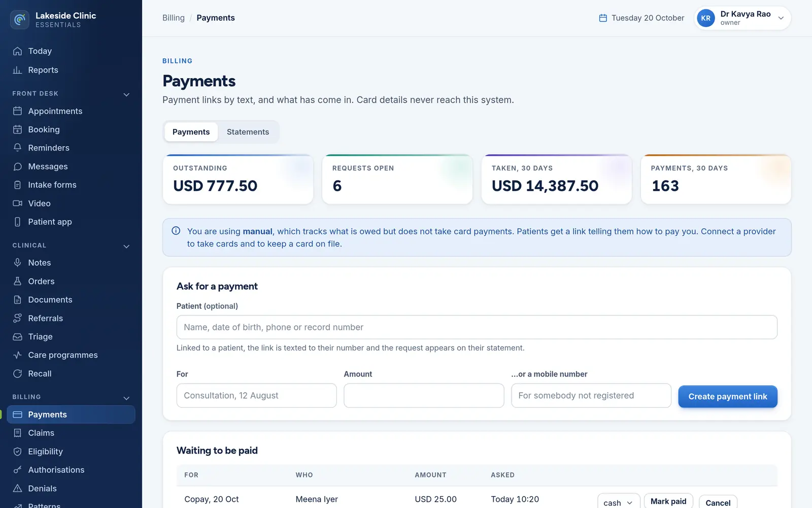The width and height of the screenshot is (812, 508).
Task: Go to Claims in sidebar
Action: (x=71, y=433)
